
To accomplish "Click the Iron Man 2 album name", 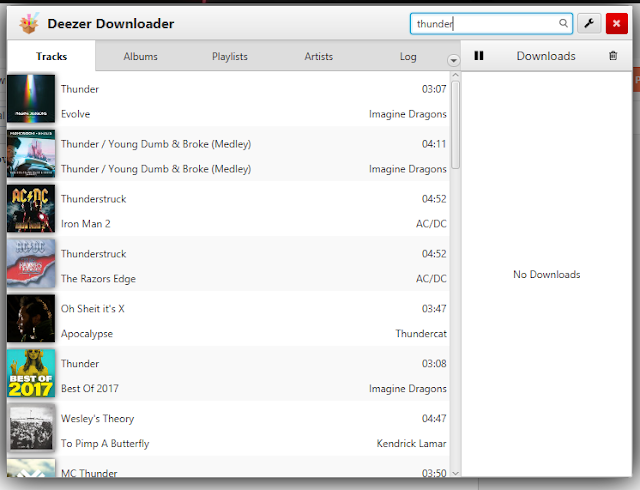I will pos(85,224).
